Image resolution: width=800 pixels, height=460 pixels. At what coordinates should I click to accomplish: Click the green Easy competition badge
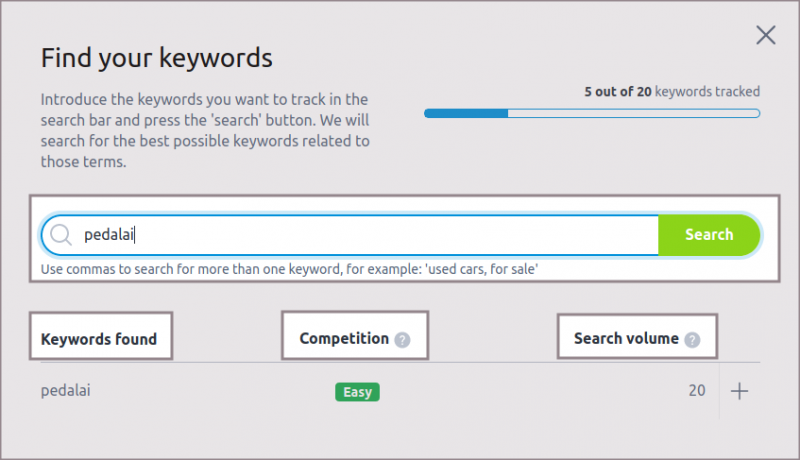tap(357, 392)
